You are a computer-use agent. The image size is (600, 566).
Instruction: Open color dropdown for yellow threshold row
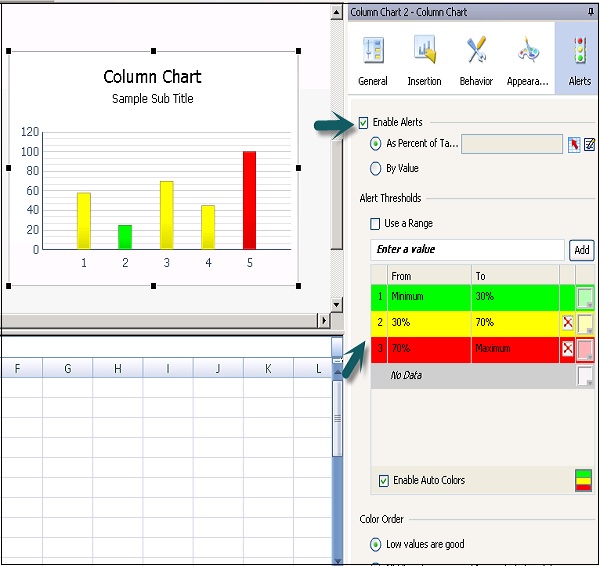(x=585, y=323)
